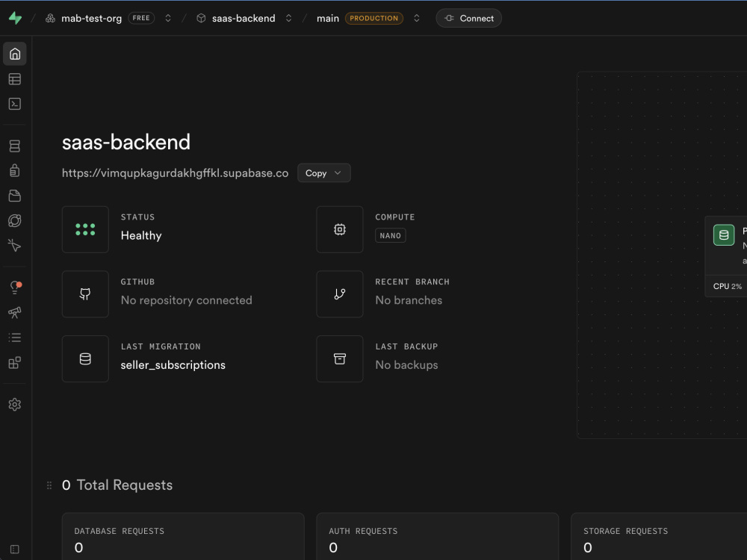The image size is (747, 560).
Task: Open the Auth Requests card
Action: coord(437,537)
